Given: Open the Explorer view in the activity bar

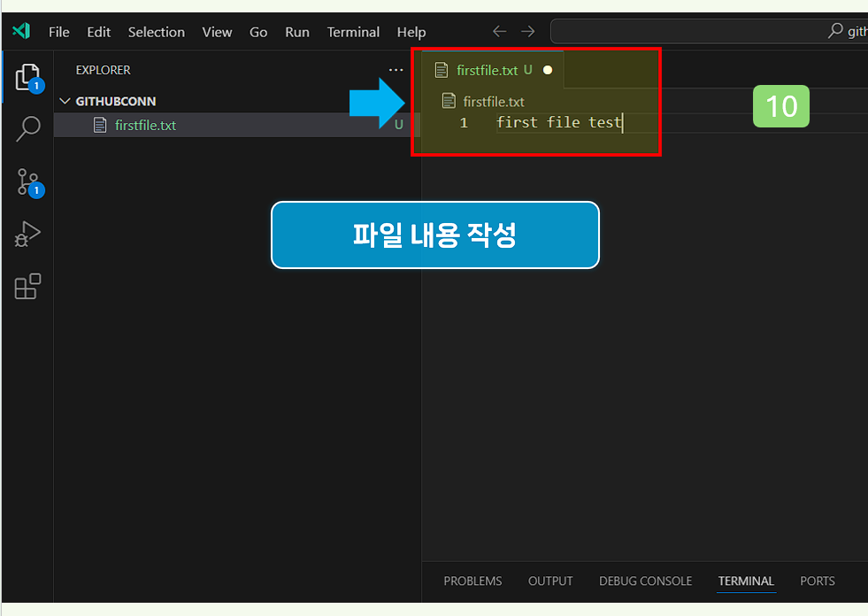Looking at the screenshot, I should (x=27, y=77).
